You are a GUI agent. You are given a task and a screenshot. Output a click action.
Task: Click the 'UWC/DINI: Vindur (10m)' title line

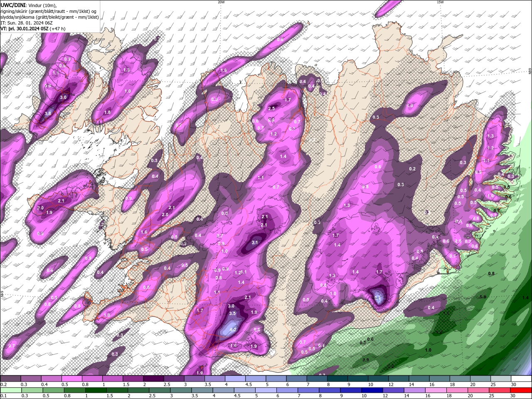[x=29, y=5]
